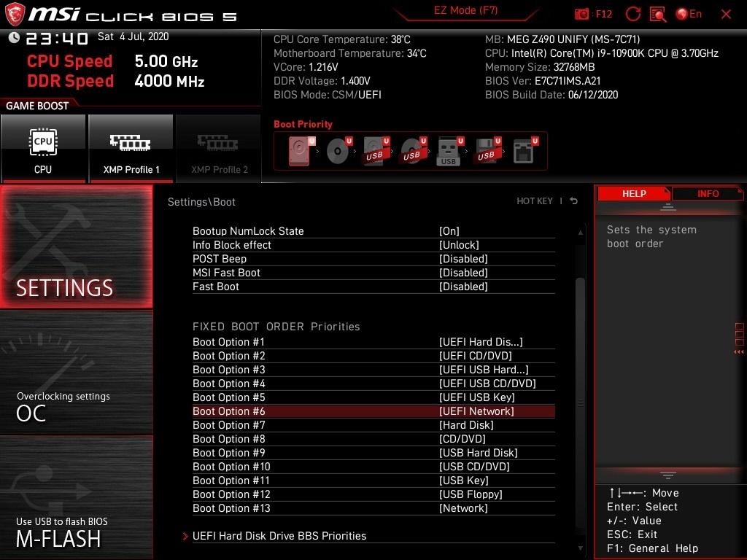Image resolution: width=747 pixels, height=560 pixels.
Task: Open M-FLASH to flash BIOS
Action: 77,497
